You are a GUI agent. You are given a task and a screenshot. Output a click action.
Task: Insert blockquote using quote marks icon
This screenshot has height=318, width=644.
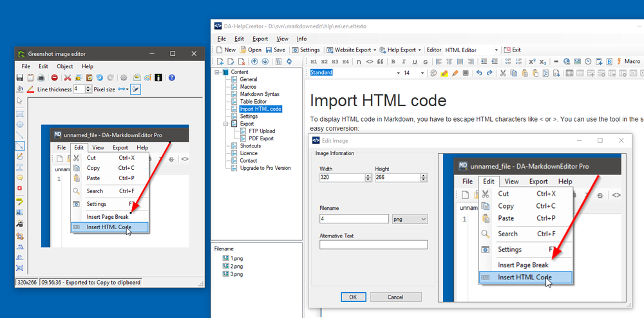click(380, 62)
